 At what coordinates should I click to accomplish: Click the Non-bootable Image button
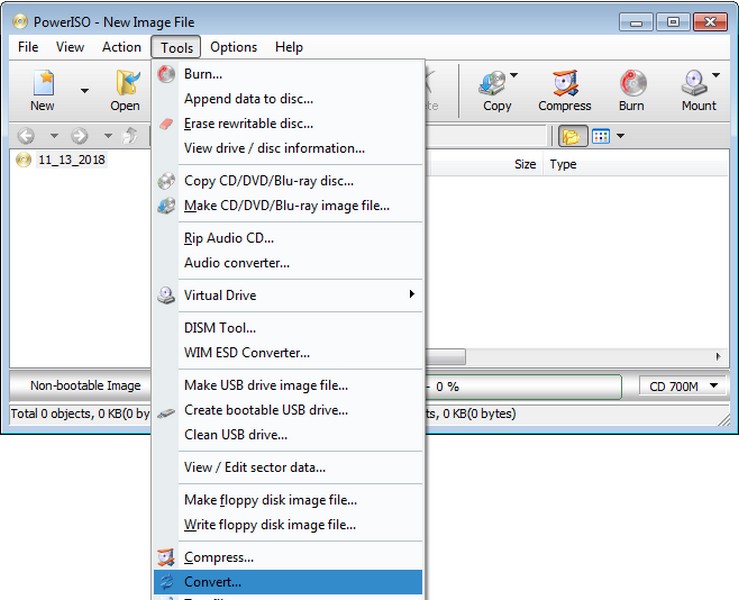click(x=85, y=386)
